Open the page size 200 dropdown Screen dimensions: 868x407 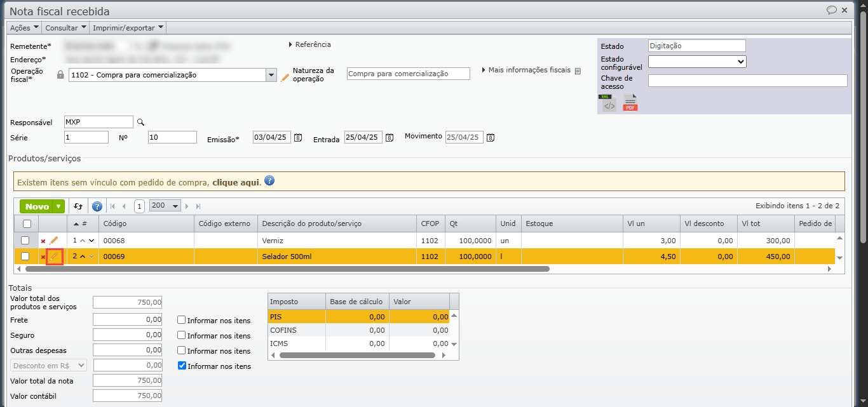[165, 206]
